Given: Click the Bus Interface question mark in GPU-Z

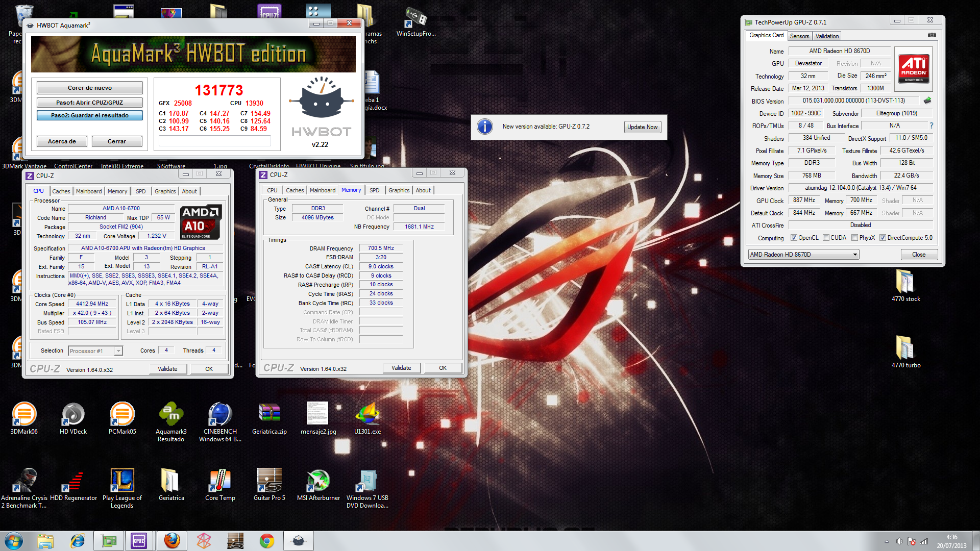Looking at the screenshot, I should 931,126.
